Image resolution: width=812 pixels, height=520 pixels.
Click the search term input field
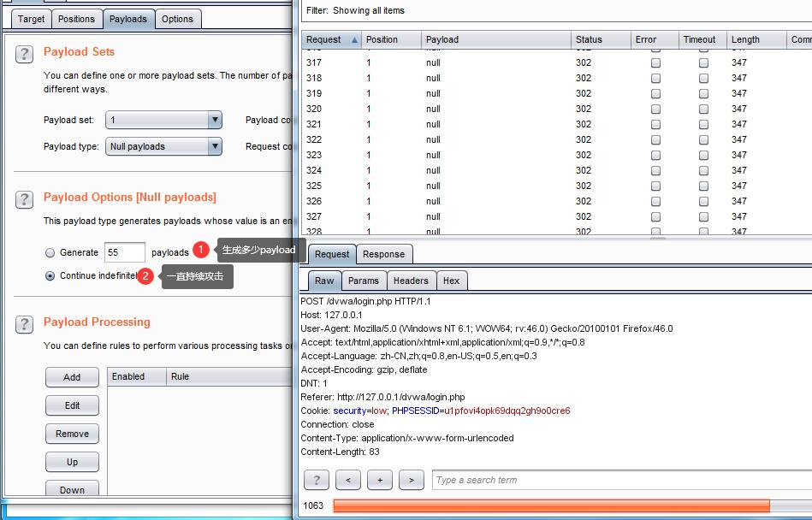622,480
